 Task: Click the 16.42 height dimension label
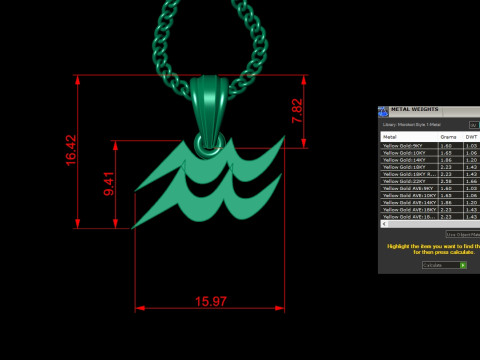[71, 150]
